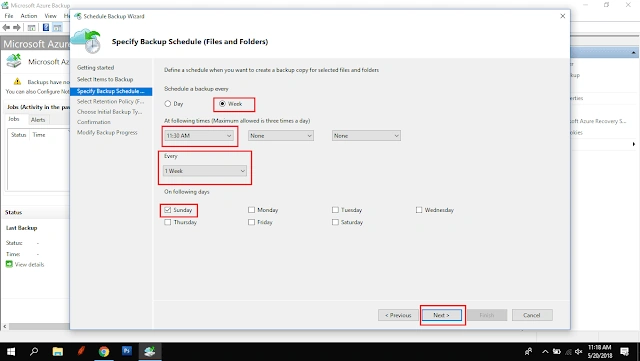Screen dimensions: 640x361
Task: Show hidden tray icons chevron
Action: click(x=545, y=351)
